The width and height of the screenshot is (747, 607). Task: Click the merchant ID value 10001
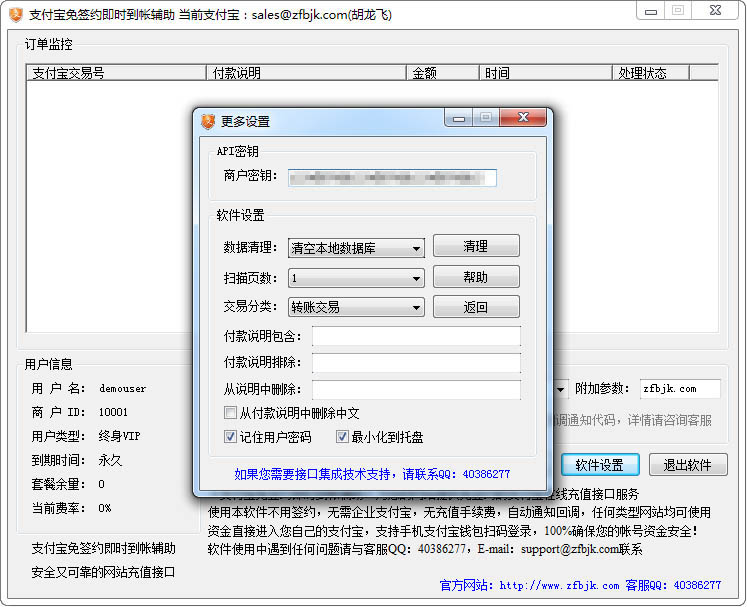click(113, 412)
